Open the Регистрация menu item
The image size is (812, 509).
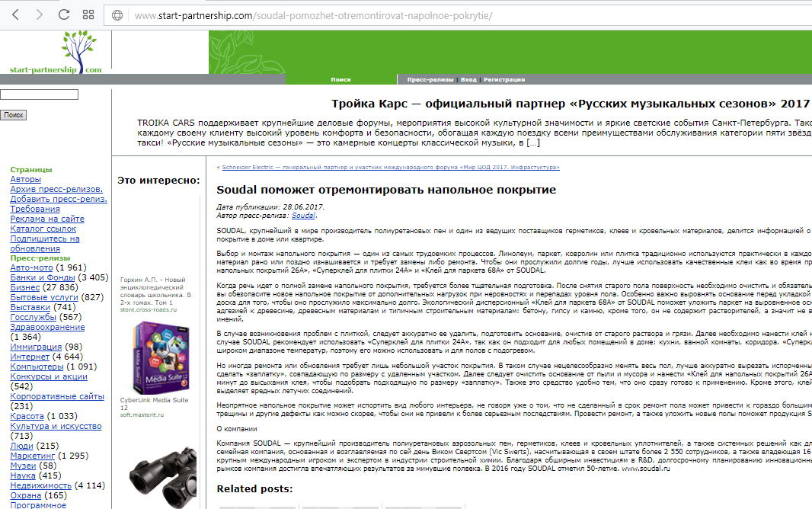click(504, 80)
